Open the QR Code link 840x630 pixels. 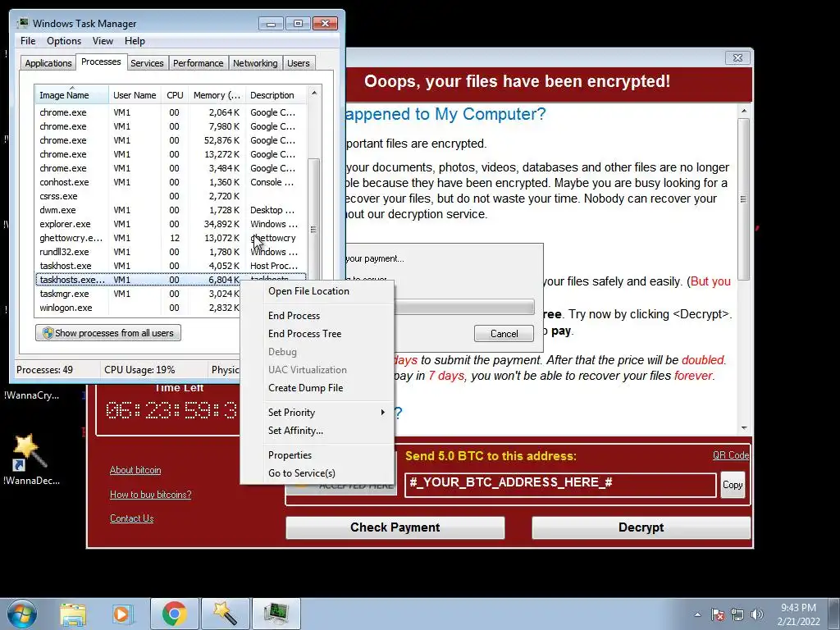(x=731, y=454)
